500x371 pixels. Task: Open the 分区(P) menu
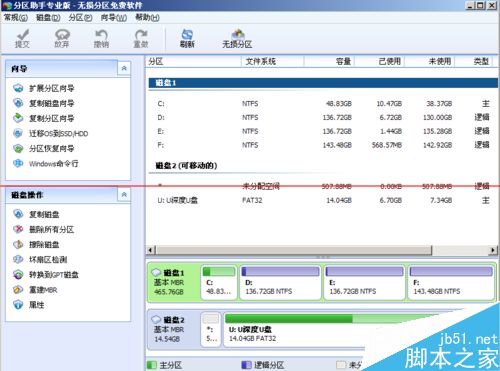pos(80,17)
